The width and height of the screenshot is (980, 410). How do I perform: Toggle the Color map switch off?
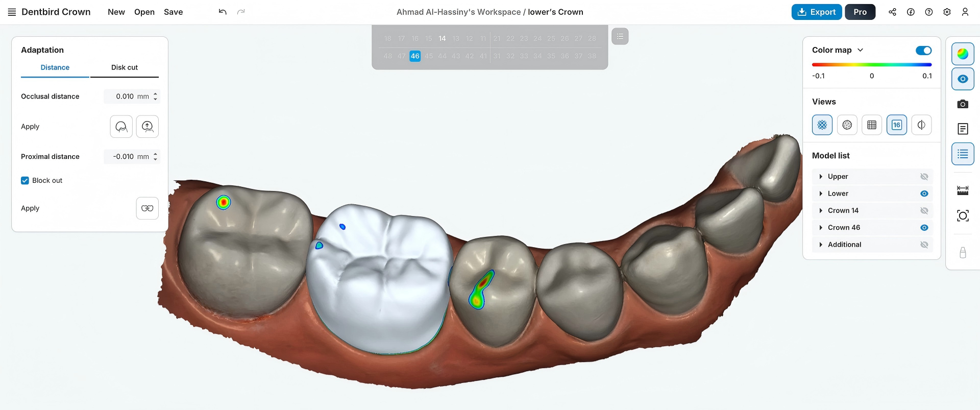[923, 50]
